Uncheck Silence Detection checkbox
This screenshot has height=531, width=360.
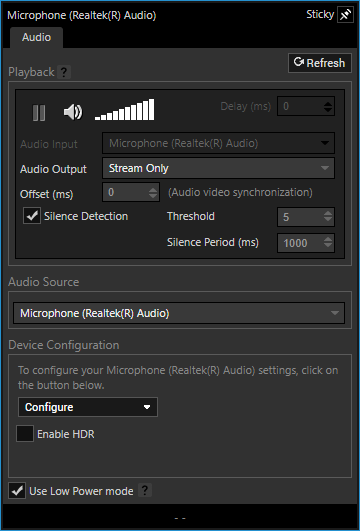(32, 216)
